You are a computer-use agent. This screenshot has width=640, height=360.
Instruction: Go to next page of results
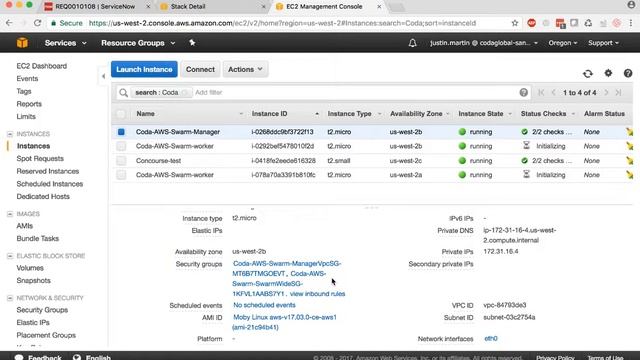(606, 93)
